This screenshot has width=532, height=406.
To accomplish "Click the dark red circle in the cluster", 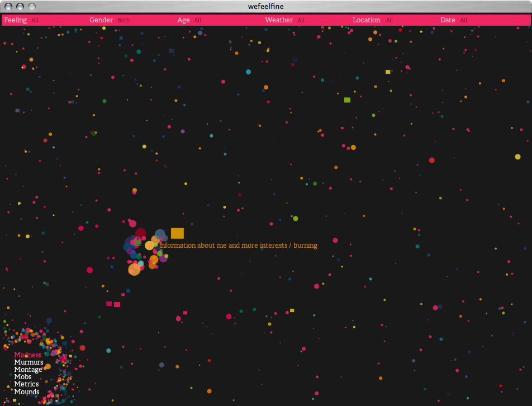I will pyautogui.click(x=141, y=234).
